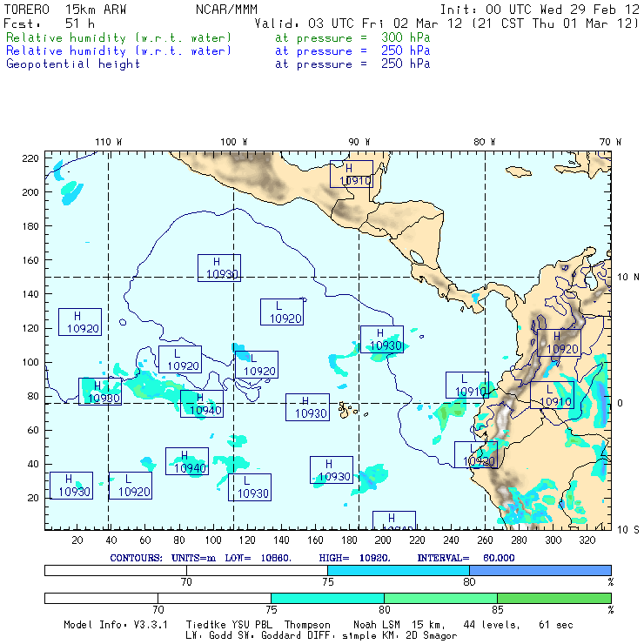This screenshot has width=644, height=644.
Task: Click the '44 levels,' model text
Action: click(492, 625)
